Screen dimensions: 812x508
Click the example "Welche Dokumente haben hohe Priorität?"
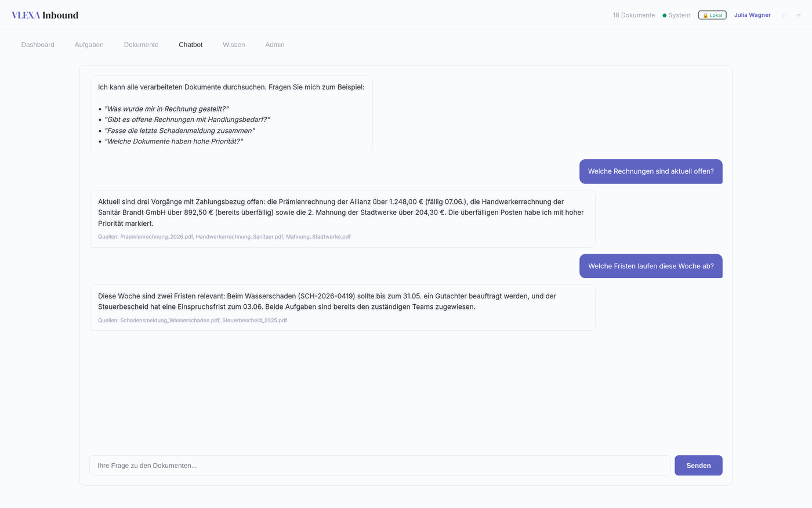(173, 142)
